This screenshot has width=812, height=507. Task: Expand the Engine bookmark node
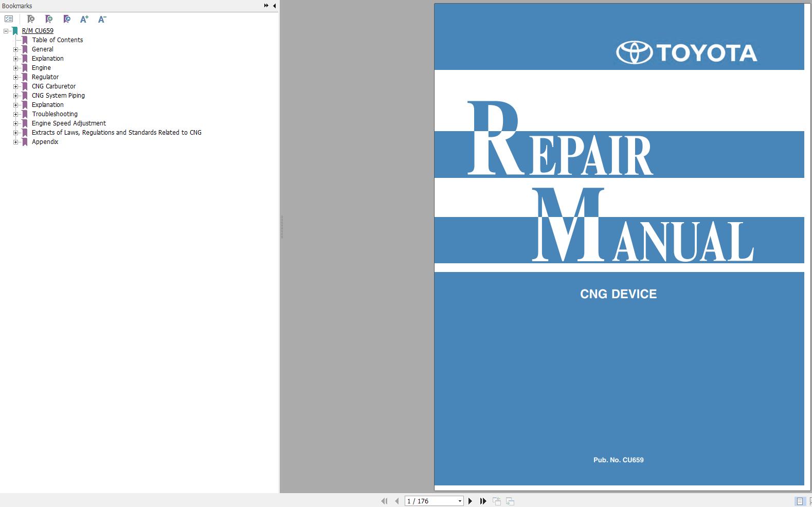coord(15,68)
